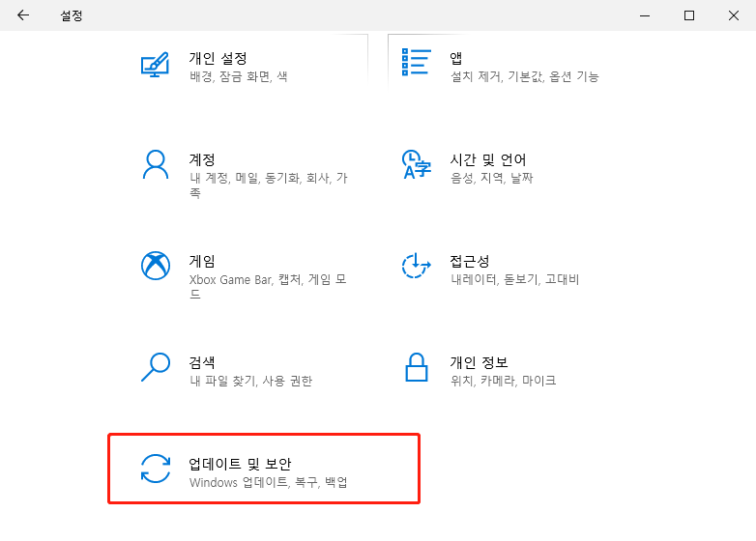Click the 게임 Xbox icon
Image resolution: width=756 pixels, height=541 pixels.
click(156, 266)
